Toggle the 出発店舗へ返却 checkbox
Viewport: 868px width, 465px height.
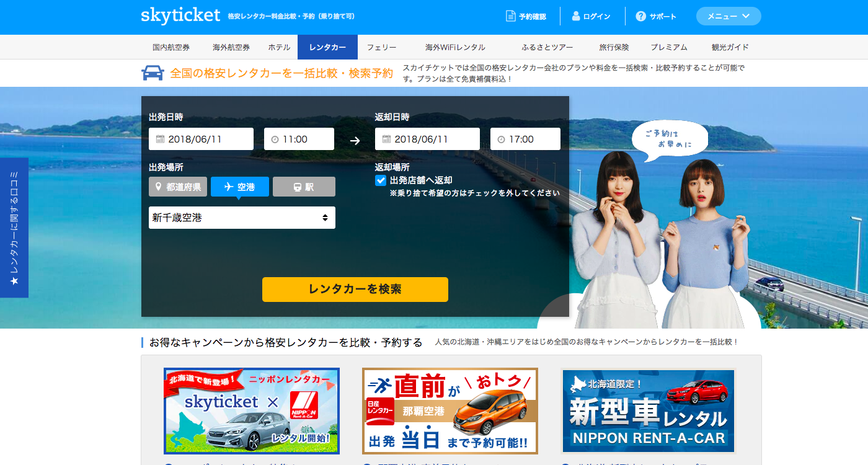click(381, 180)
